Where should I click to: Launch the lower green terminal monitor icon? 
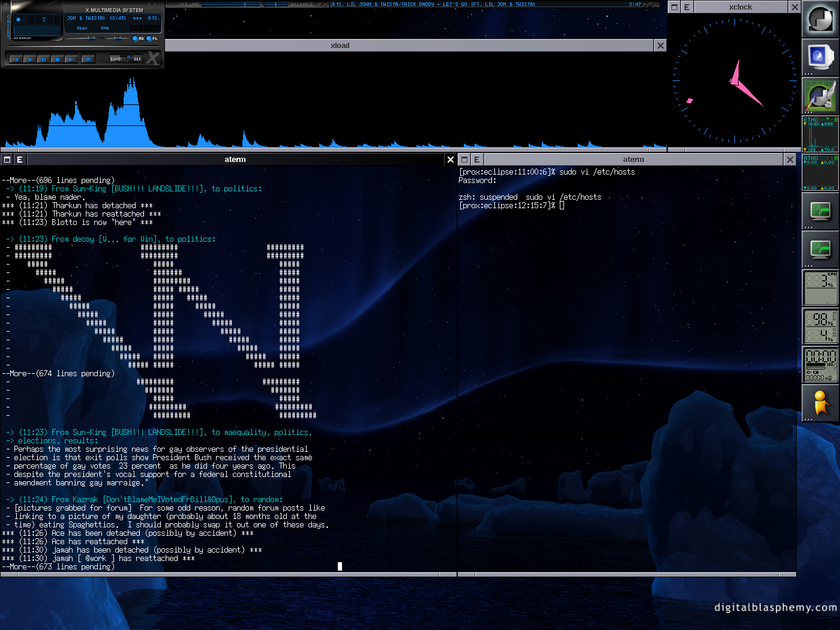tap(821, 250)
